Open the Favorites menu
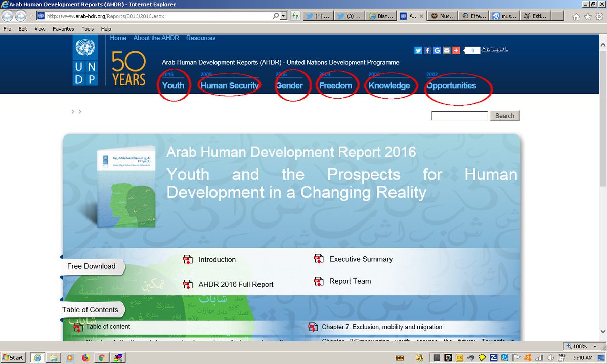Image resolution: width=607 pixels, height=364 pixels. coord(63,29)
